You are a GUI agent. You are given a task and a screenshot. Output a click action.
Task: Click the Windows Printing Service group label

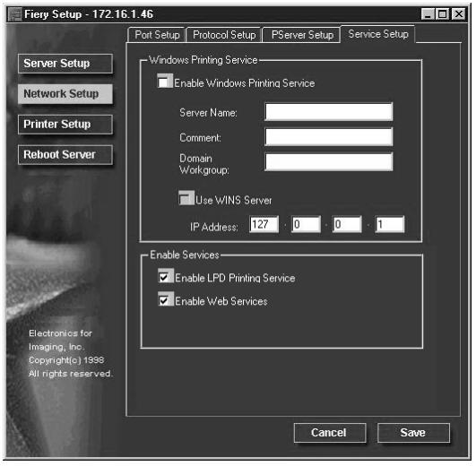click(x=203, y=60)
